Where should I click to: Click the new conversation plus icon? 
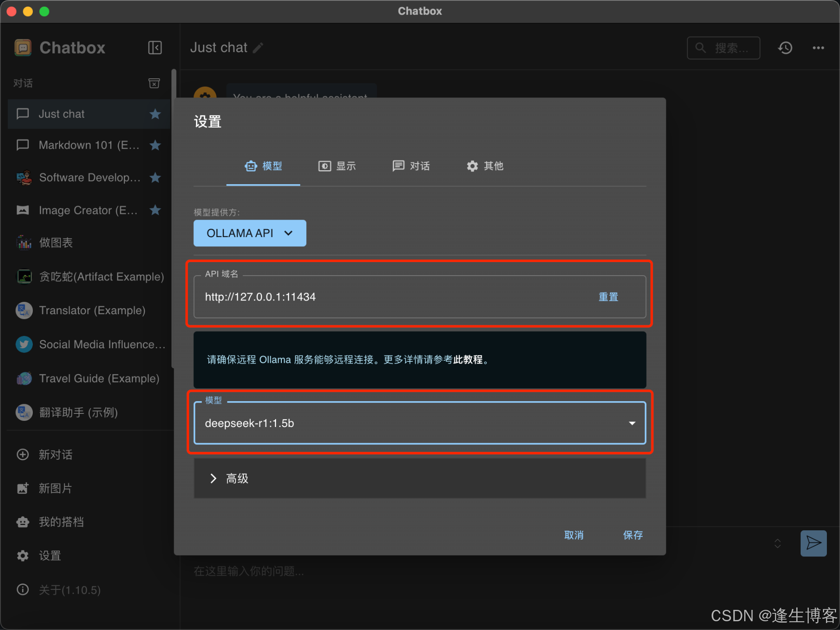[23, 455]
